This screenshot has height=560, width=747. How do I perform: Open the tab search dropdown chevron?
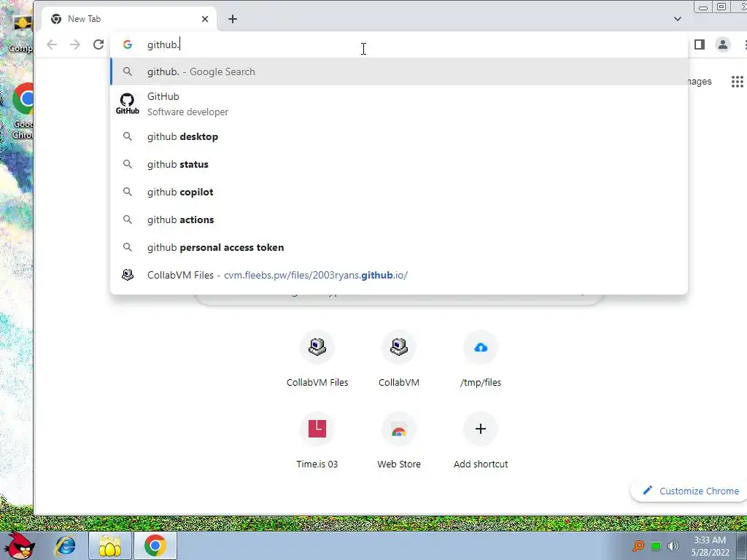tap(678, 19)
